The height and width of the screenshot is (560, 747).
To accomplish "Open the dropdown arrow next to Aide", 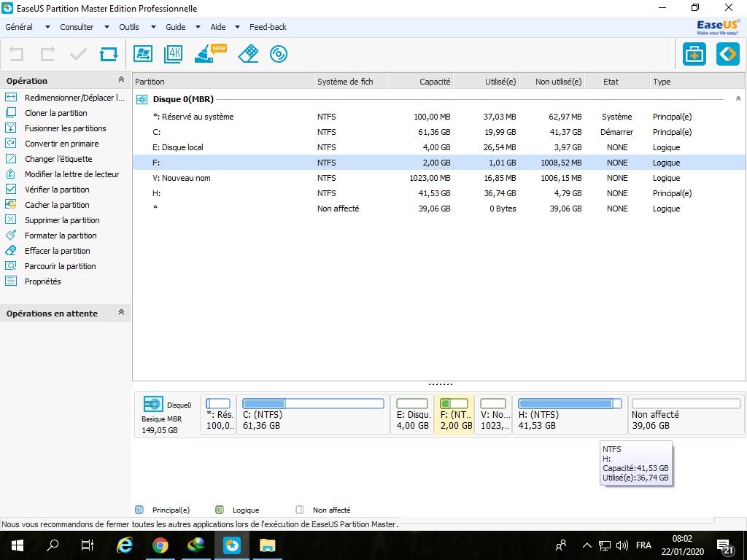I will click(x=237, y=27).
